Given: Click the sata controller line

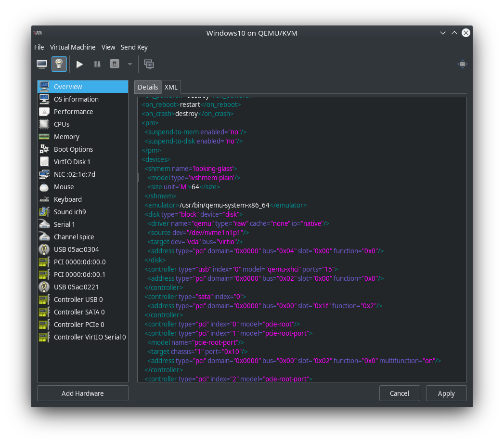Looking at the screenshot, I should click(195, 297).
